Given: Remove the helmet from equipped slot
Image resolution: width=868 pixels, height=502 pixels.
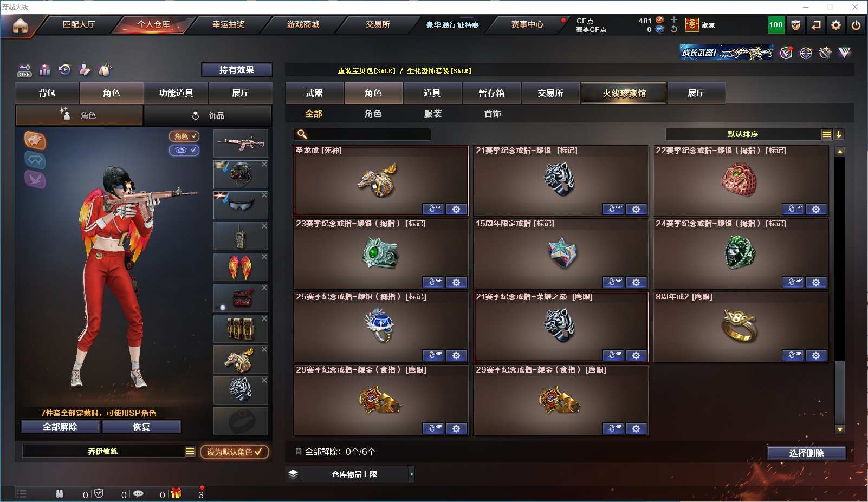Looking at the screenshot, I should click(264, 164).
